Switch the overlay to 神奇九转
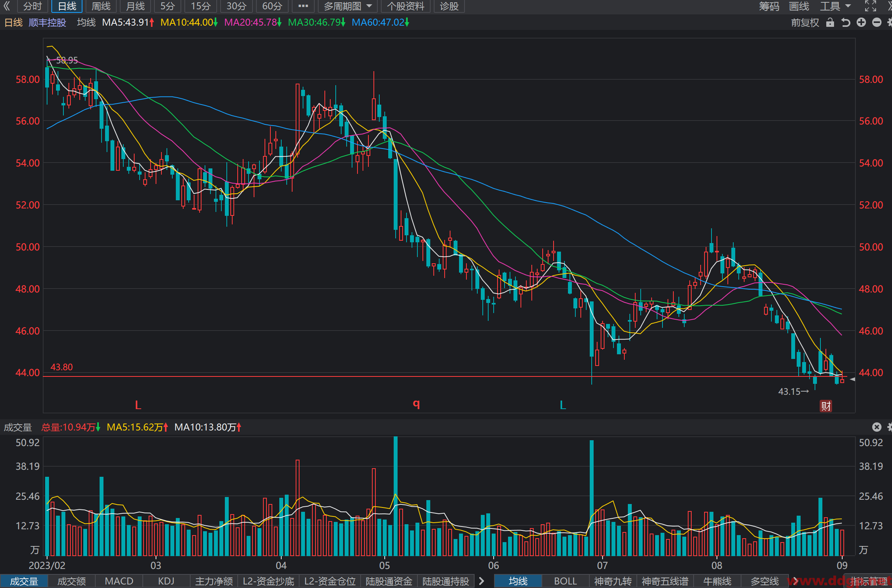The width and height of the screenshot is (892, 588). (x=613, y=581)
